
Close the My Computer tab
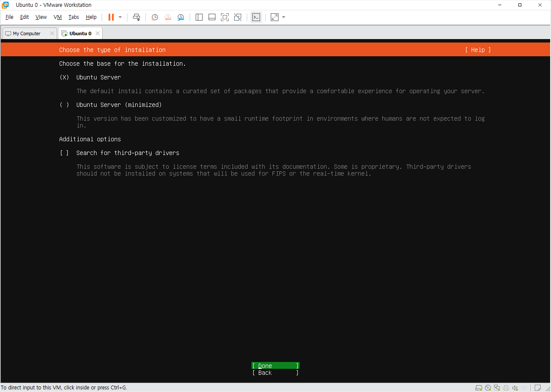click(x=52, y=33)
